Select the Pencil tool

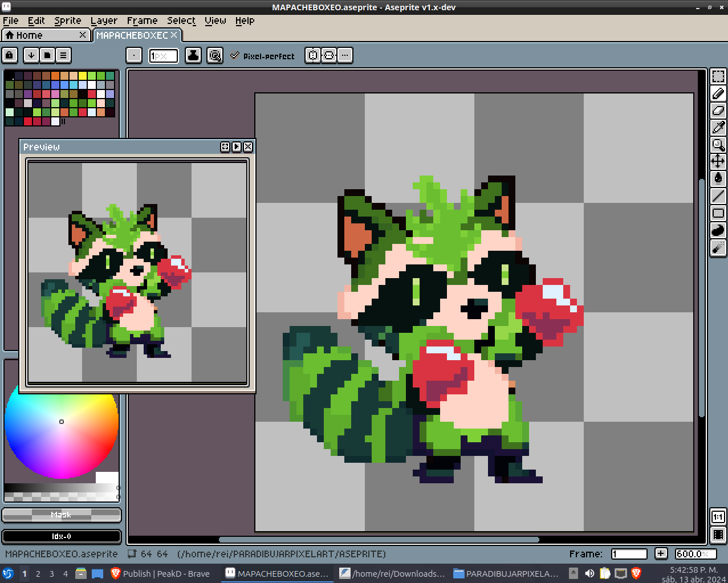click(718, 93)
